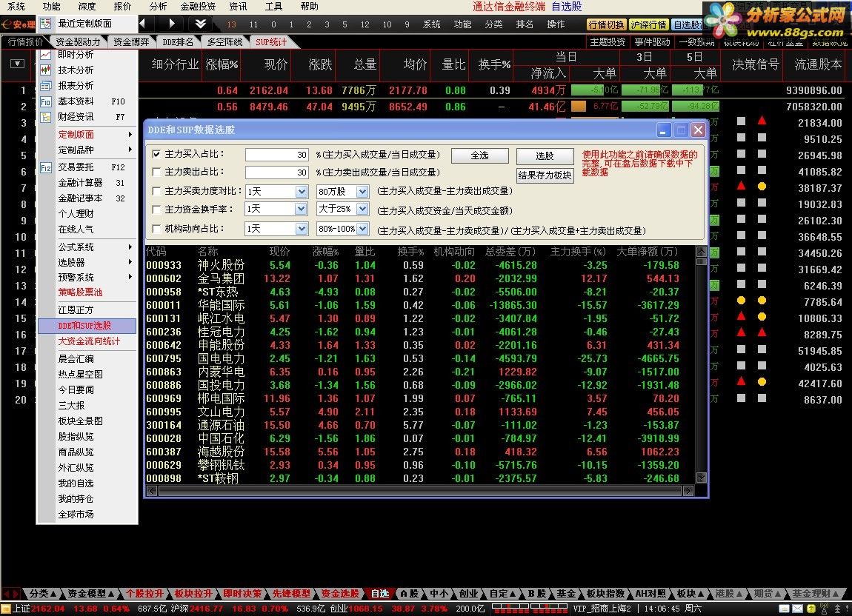Click 主力买入占比 value input field
Screen dimensions: 852x616
coord(276,155)
